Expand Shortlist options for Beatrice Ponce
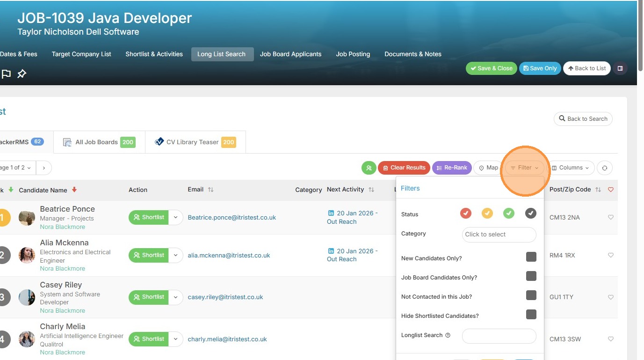 (175, 217)
